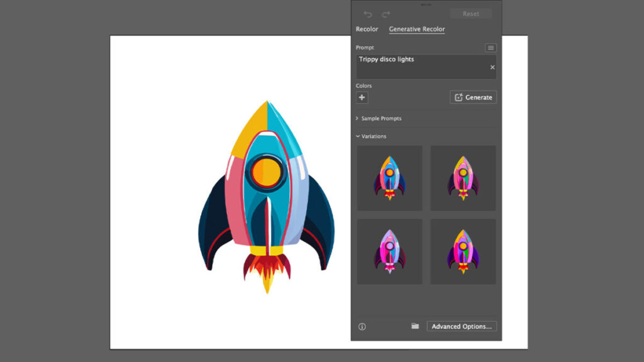Click the Reset button
644x362 pixels.
click(x=470, y=14)
